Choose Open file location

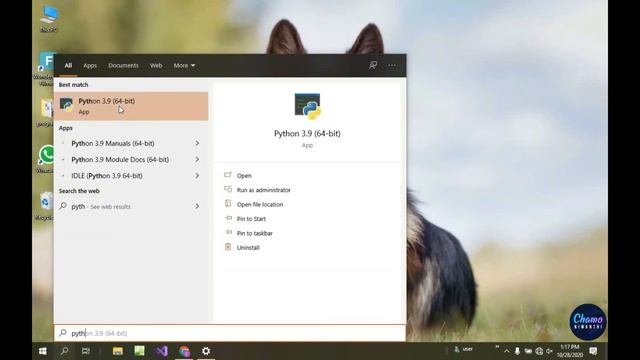tap(260, 204)
